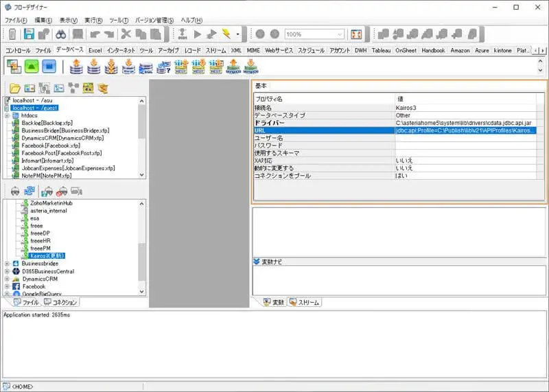Switch to the Excel component tab
Viewport: 549px width, 392px height.
pyautogui.click(x=95, y=50)
